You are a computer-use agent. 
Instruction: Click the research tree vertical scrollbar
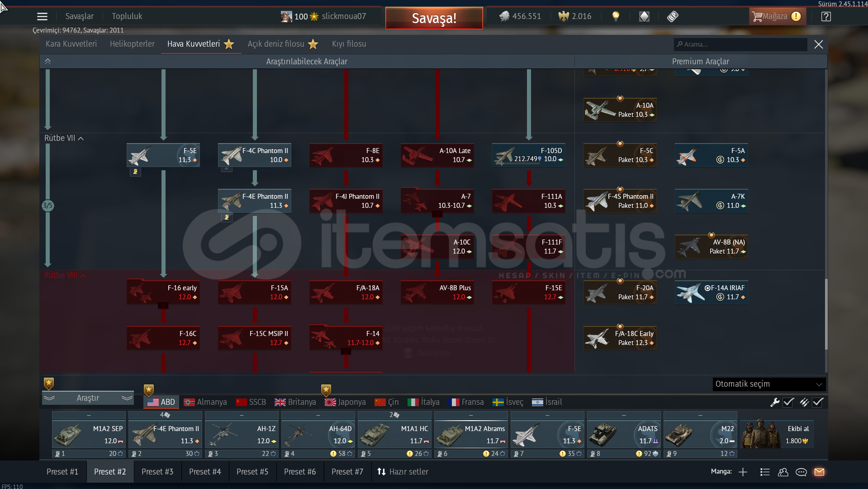click(826, 314)
